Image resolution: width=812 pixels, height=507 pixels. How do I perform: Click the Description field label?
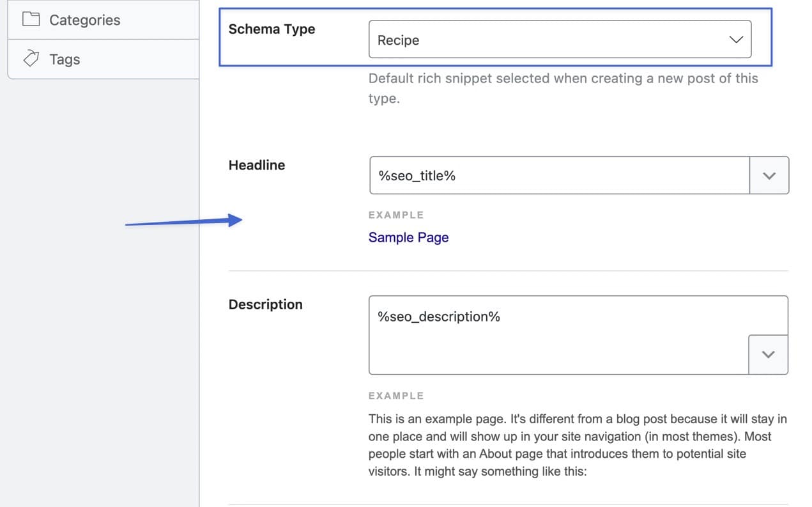(265, 304)
